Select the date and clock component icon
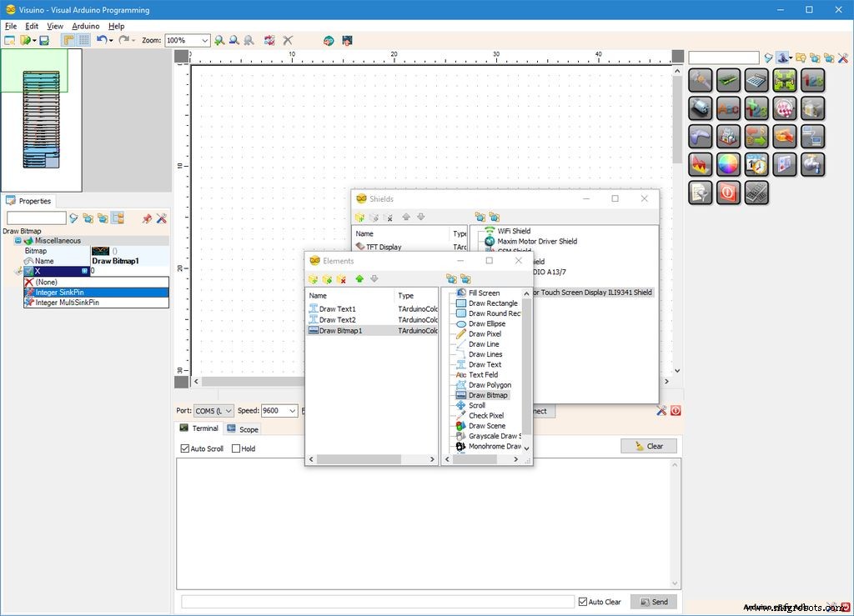Image resolution: width=854 pixels, height=616 pixels. [x=756, y=164]
